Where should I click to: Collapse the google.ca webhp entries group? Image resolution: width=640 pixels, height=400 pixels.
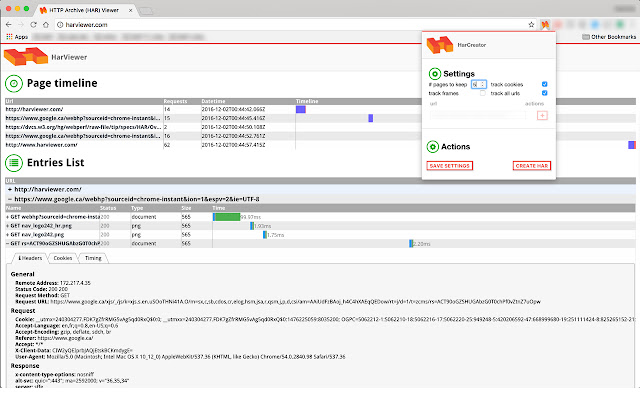(9, 199)
